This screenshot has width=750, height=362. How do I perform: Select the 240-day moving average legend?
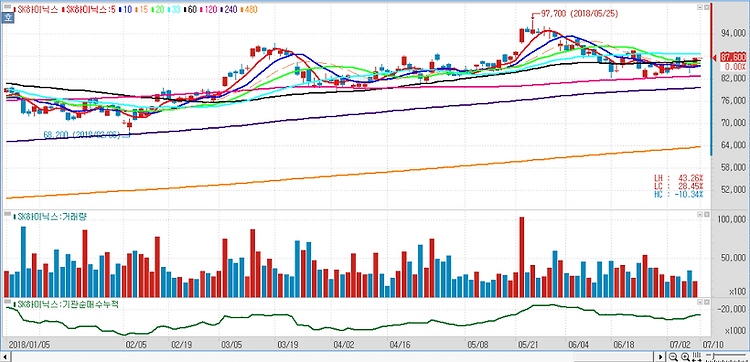[x=230, y=9]
